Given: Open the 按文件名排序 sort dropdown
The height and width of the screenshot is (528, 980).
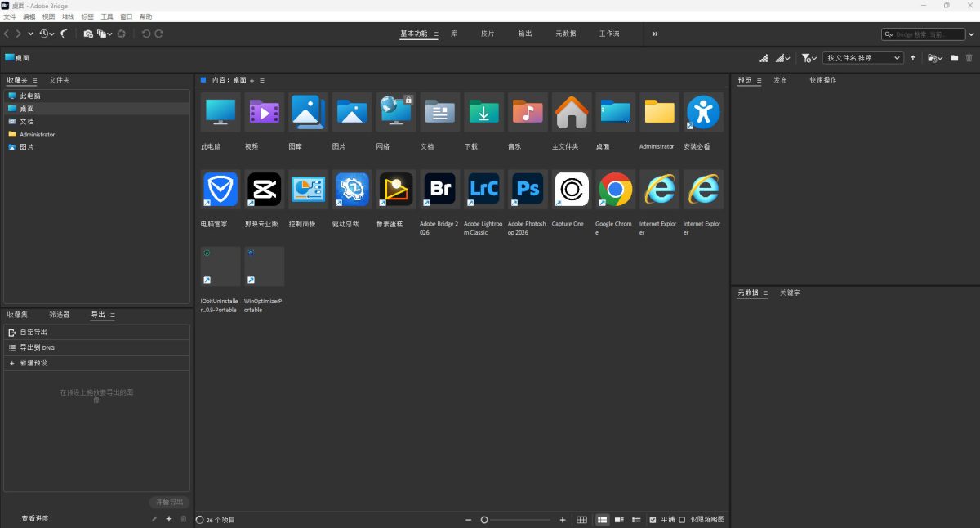Looking at the screenshot, I should [x=863, y=58].
